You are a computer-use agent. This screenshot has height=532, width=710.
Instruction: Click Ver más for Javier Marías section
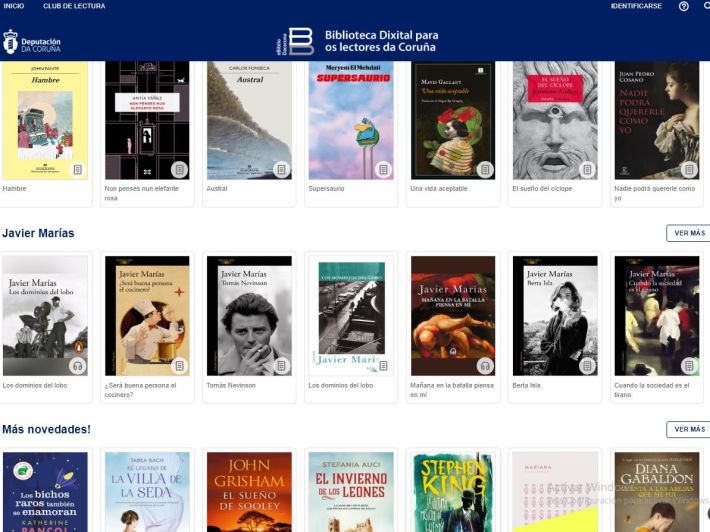[x=689, y=233]
